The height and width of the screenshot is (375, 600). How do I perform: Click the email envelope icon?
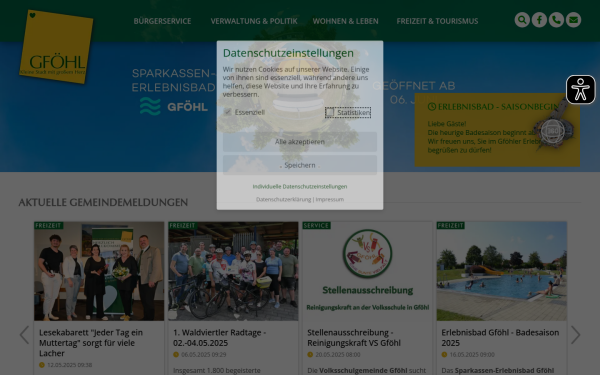coord(573,20)
